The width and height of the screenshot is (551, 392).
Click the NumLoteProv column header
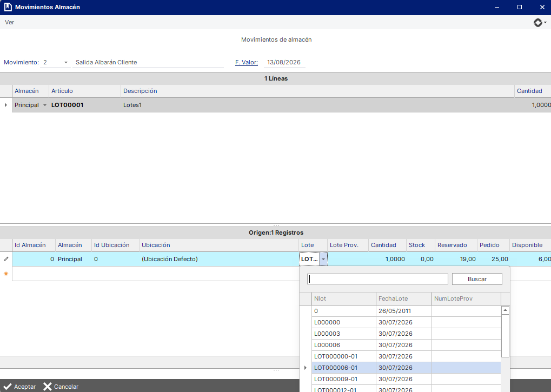[x=466, y=298]
